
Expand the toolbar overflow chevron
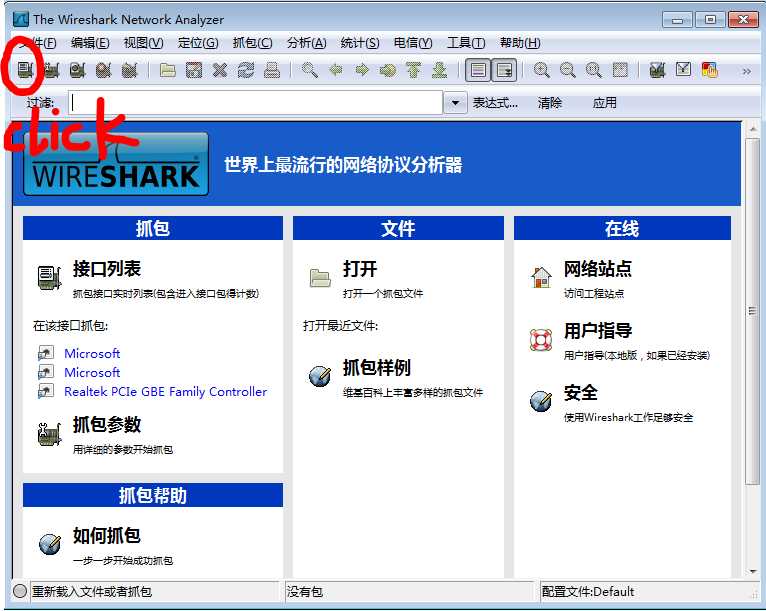pos(746,71)
